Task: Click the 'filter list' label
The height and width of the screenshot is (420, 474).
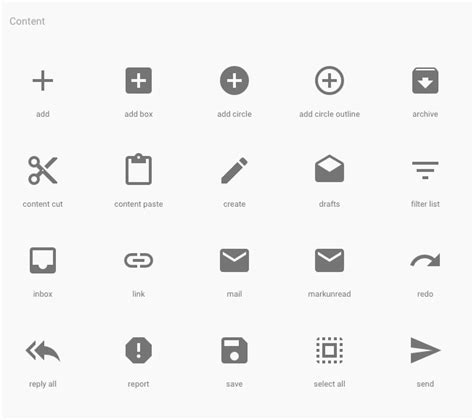Action: click(x=425, y=204)
